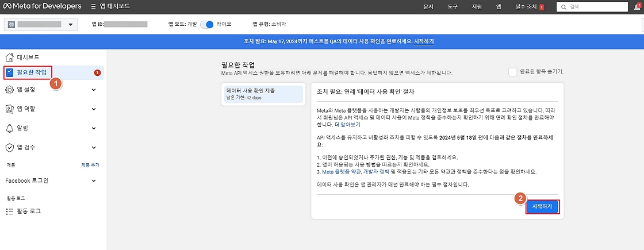644x250 pixels.
Task: Click the 앱 ID value
Action: point(126,24)
